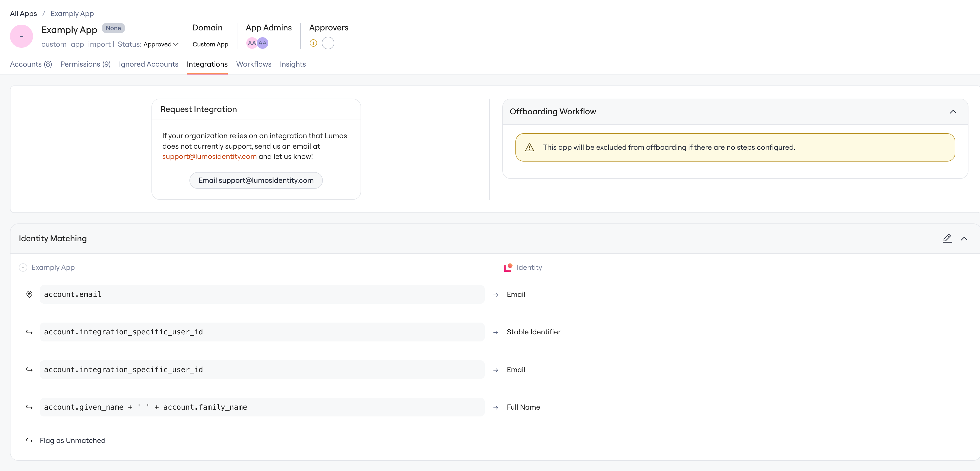
Task: Click the arrow pointing to Full Name
Action: coord(495,408)
